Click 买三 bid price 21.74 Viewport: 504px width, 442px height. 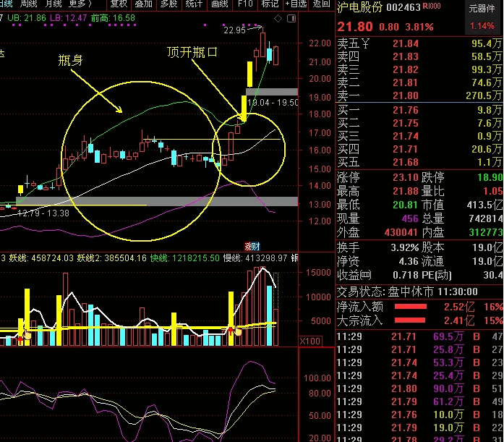tap(406, 136)
